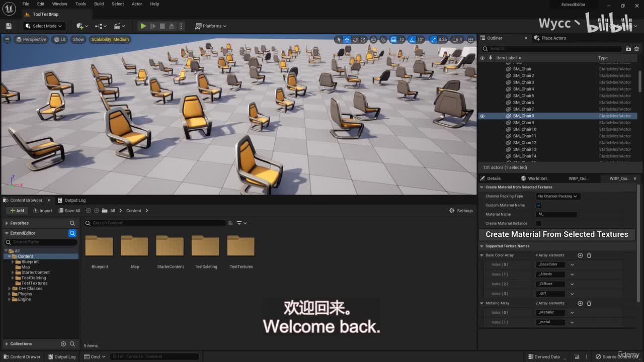The height and width of the screenshot is (362, 644).
Task: Open the add content cube menu
Action: point(82,26)
